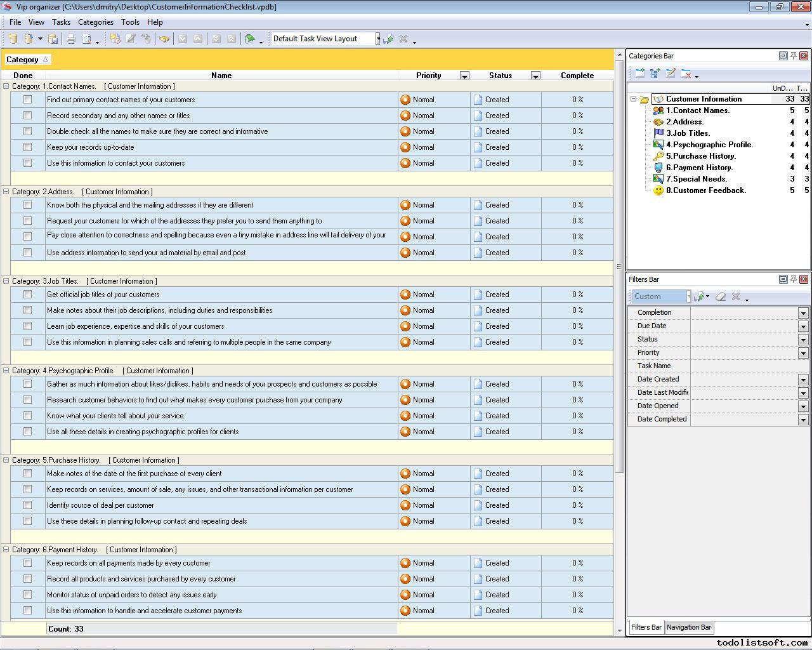The height and width of the screenshot is (650, 812).
Task: Click the Print icon in main toolbar
Action: [71, 39]
